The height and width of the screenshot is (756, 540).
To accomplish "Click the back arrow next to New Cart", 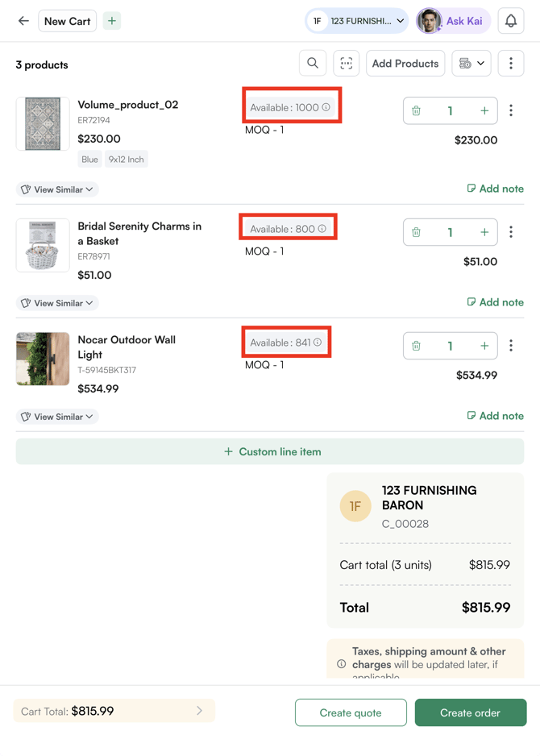I will (23, 21).
